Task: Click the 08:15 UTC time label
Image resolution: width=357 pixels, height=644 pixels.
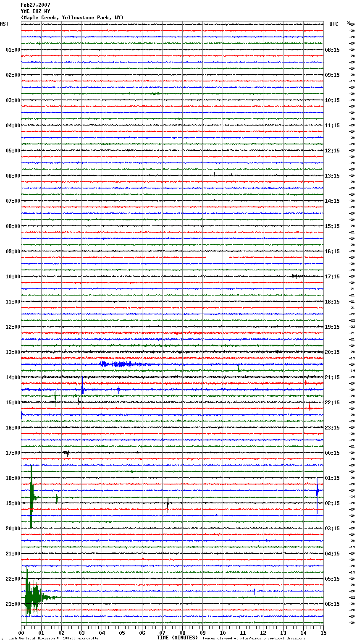Action: point(332,50)
